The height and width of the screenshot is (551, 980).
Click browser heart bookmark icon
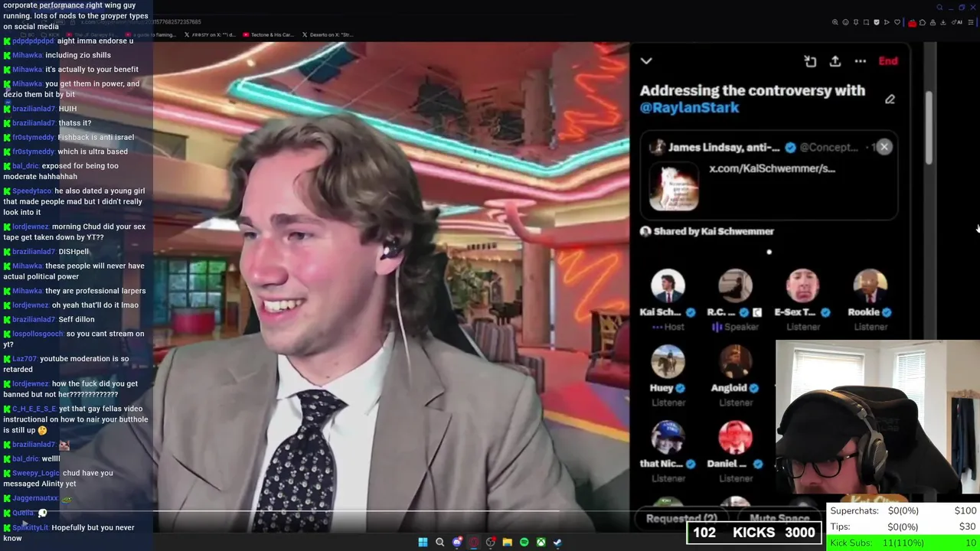(x=897, y=22)
